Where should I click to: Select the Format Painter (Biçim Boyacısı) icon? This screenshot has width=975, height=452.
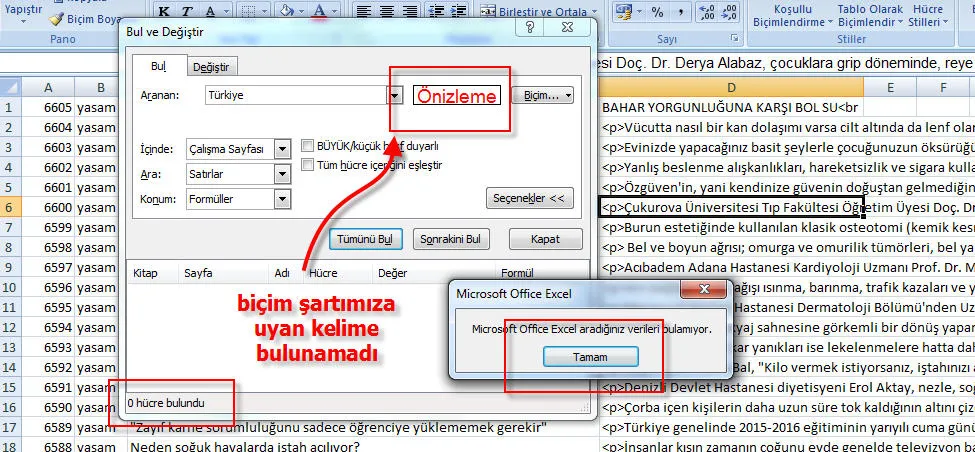[x=57, y=19]
